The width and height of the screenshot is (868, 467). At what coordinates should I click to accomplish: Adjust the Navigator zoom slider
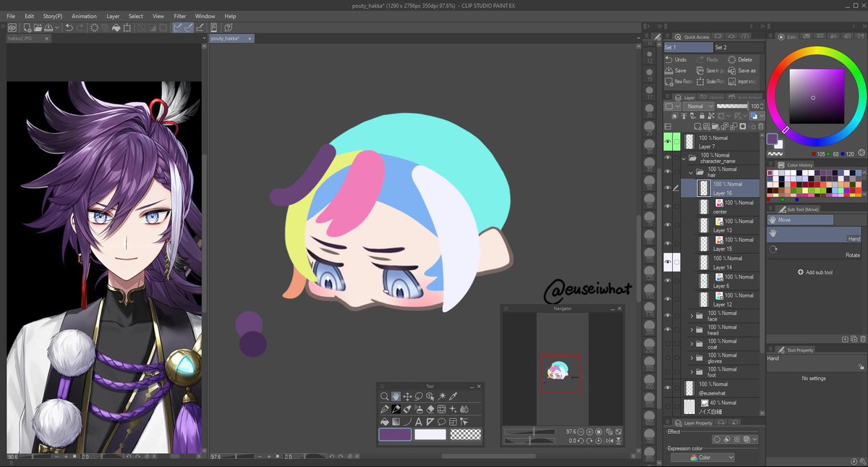tap(529, 432)
